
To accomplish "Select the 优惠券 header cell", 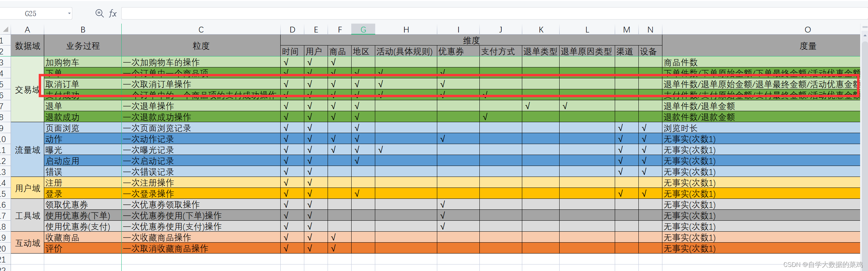I will (459, 51).
